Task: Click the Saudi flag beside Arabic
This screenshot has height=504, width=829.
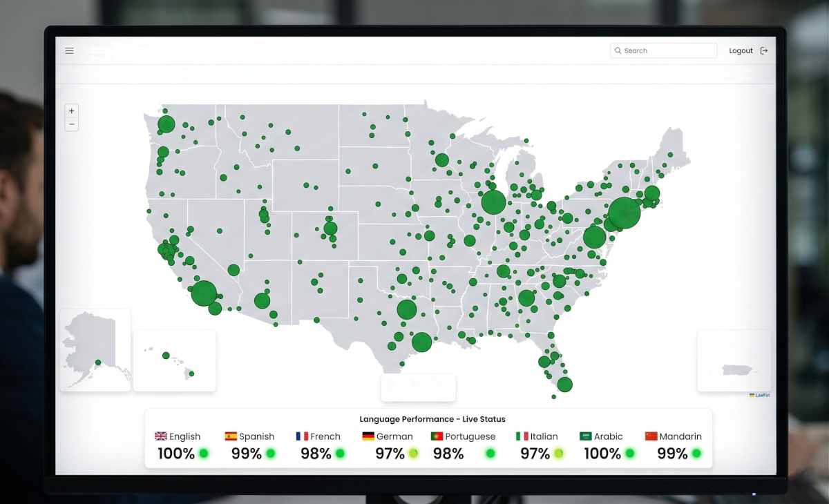Action: point(586,436)
